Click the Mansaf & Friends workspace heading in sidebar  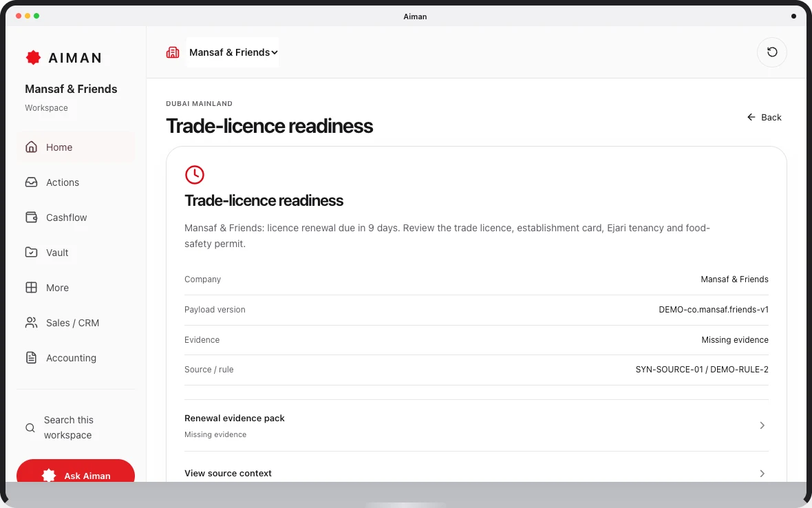pyautogui.click(x=71, y=89)
